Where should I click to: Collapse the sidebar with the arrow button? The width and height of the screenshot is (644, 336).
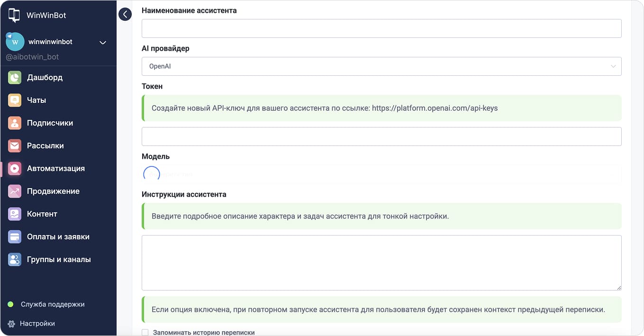[x=125, y=14]
